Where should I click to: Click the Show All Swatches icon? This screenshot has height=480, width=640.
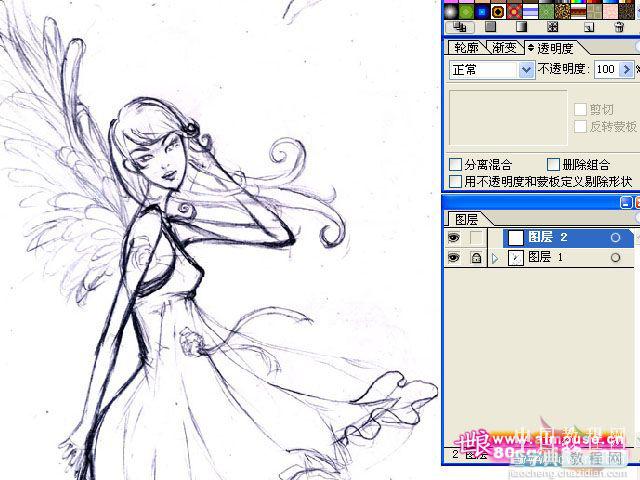pyautogui.click(x=460, y=27)
